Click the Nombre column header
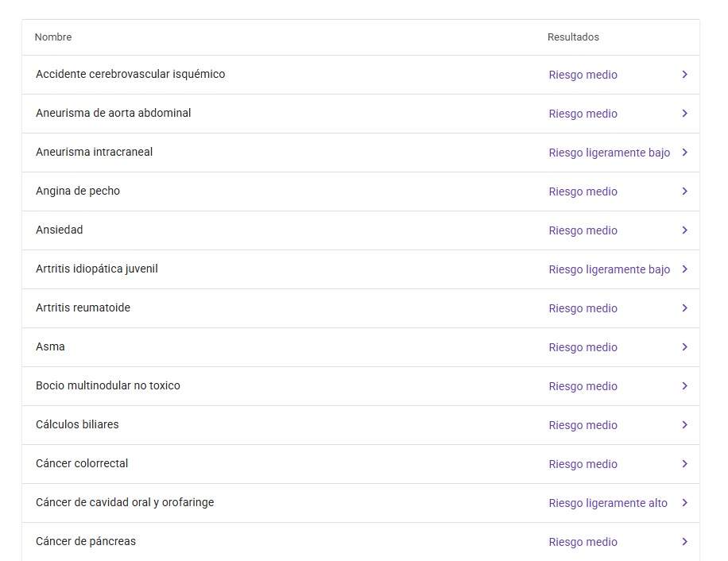The height and width of the screenshot is (561, 728). 53,37
